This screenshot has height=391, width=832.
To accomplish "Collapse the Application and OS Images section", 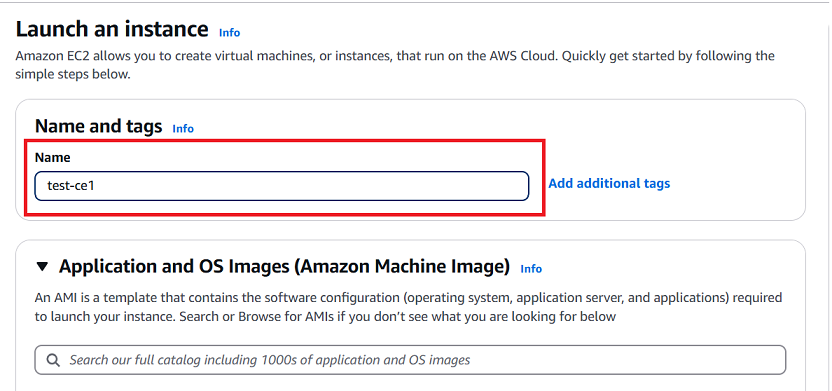I will click(42, 266).
